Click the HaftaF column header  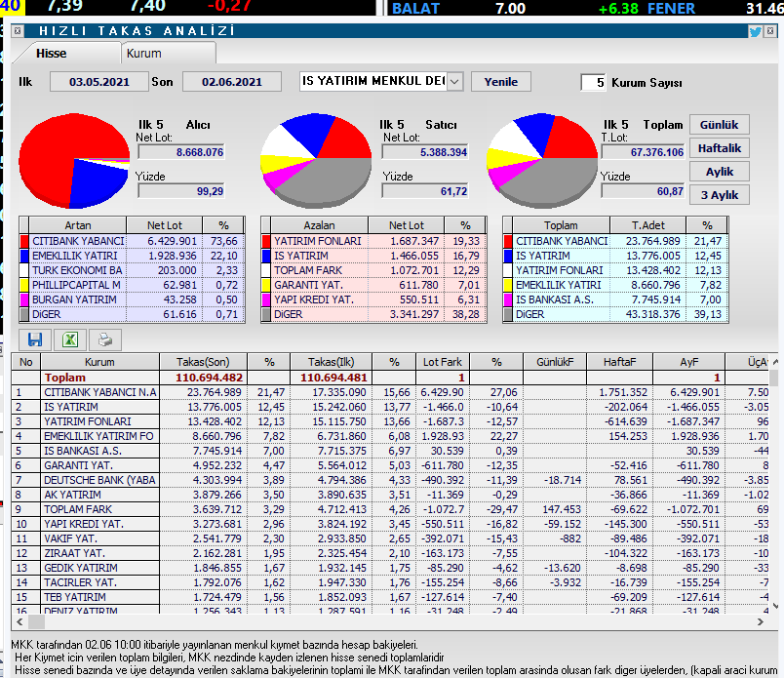(619, 362)
